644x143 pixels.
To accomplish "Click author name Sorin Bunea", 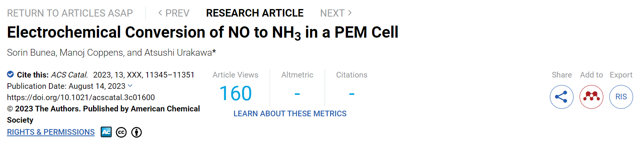I will (x=31, y=53).
